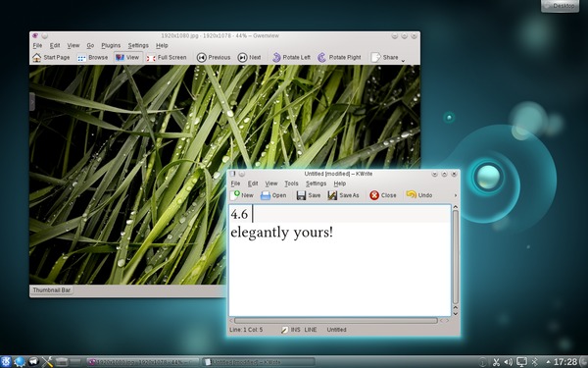This screenshot has width=588, height=368.
Task: Toggle INS insert mode in status bar
Action: 295,330
